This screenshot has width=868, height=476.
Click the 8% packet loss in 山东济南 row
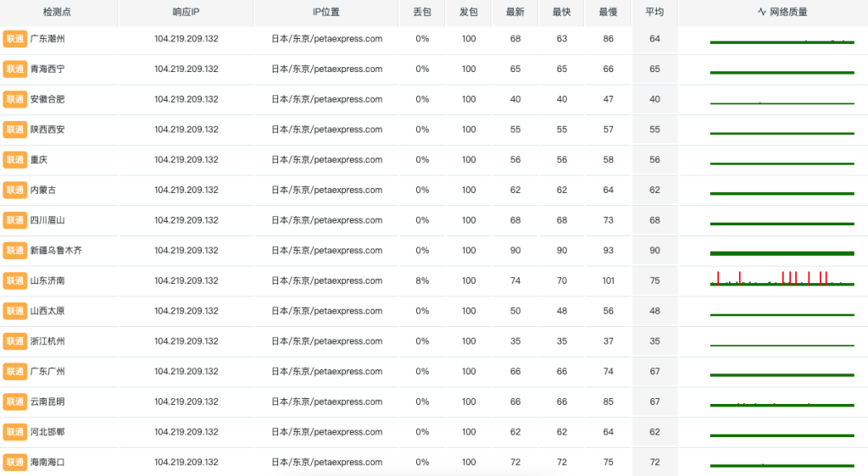pos(422,281)
